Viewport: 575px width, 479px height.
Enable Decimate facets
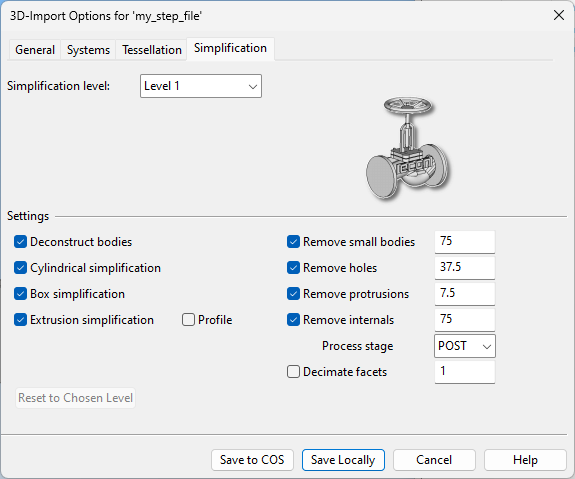coord(293,372)
